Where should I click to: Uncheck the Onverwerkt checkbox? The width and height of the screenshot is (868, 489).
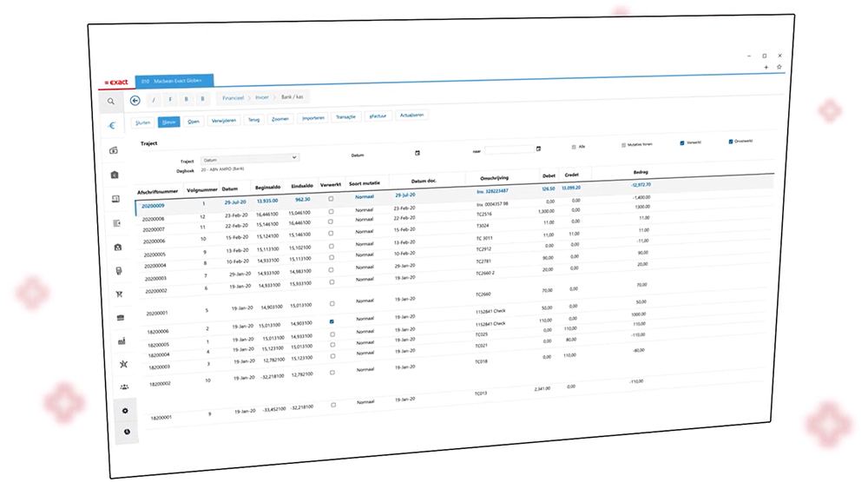point(729,140)
